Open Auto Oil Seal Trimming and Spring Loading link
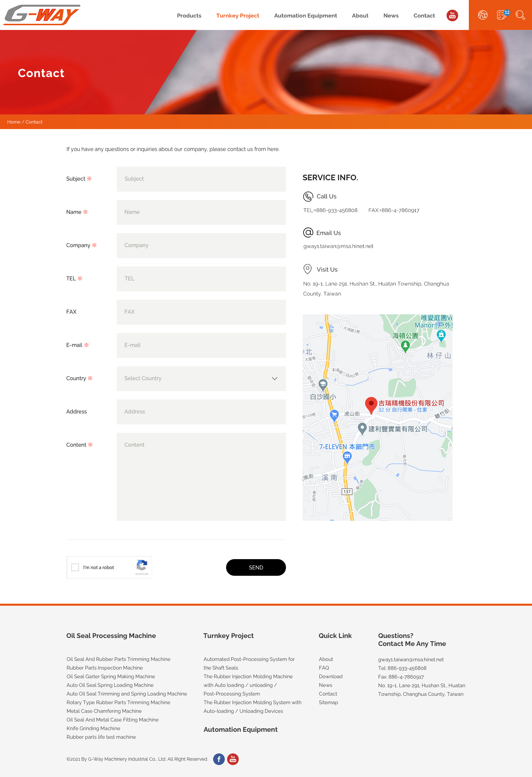Viewport: 532px width, 777px height. tap(127, 694)
